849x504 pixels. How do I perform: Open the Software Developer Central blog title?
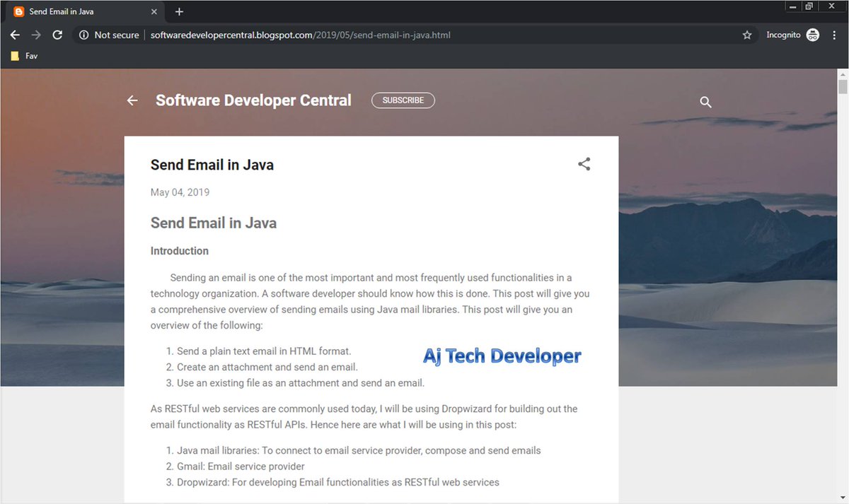click(253, 100)
